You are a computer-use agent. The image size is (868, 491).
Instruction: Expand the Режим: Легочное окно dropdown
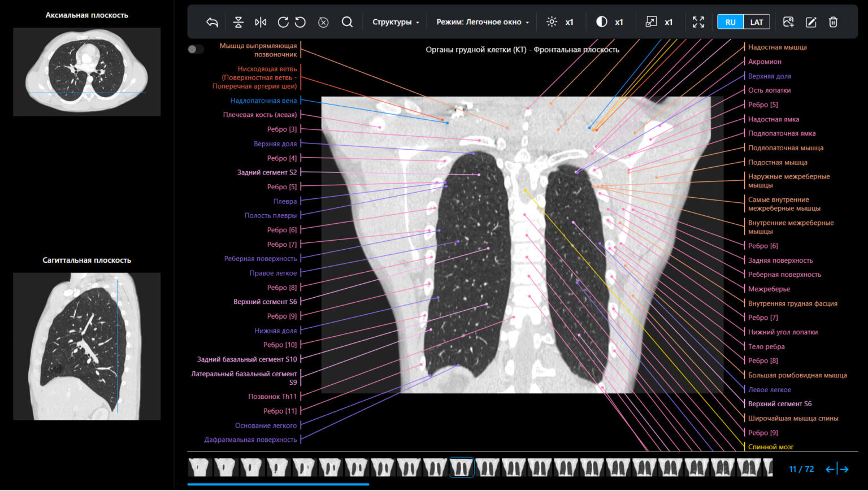483,22
